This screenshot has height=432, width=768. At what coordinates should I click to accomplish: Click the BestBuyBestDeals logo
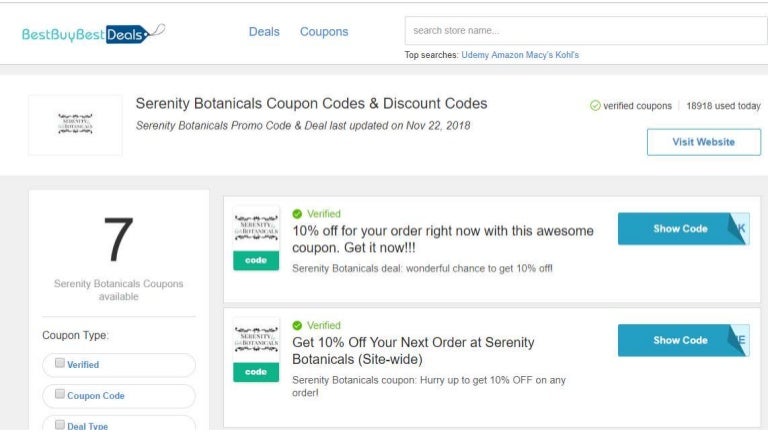(x=94, y=34)
